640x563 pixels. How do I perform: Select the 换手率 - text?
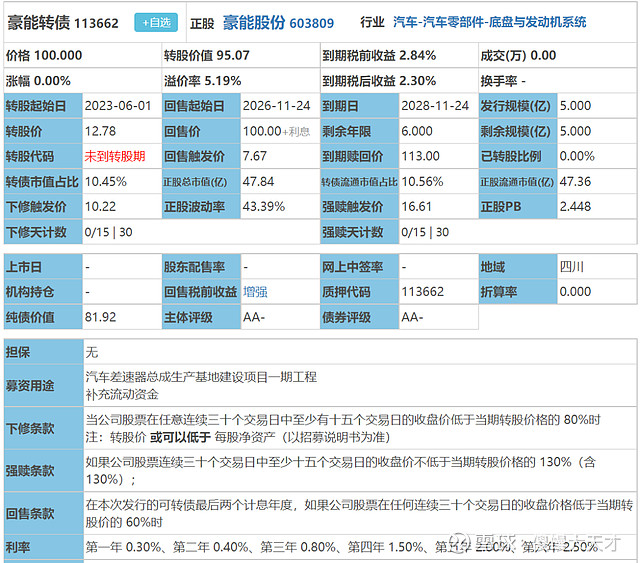tap(503, 81)
